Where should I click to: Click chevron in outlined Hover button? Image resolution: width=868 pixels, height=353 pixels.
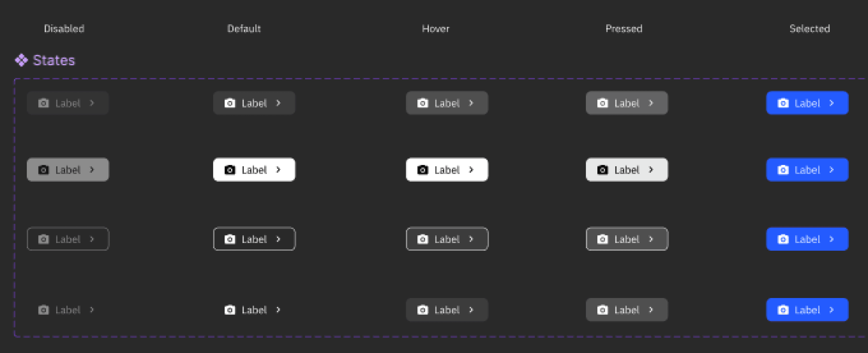point(471,239)
